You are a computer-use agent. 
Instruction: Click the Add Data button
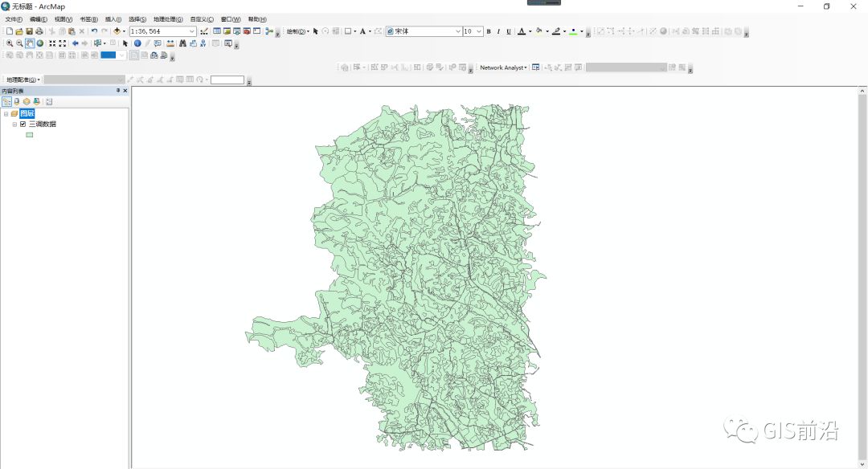click(x=117, y=31)
